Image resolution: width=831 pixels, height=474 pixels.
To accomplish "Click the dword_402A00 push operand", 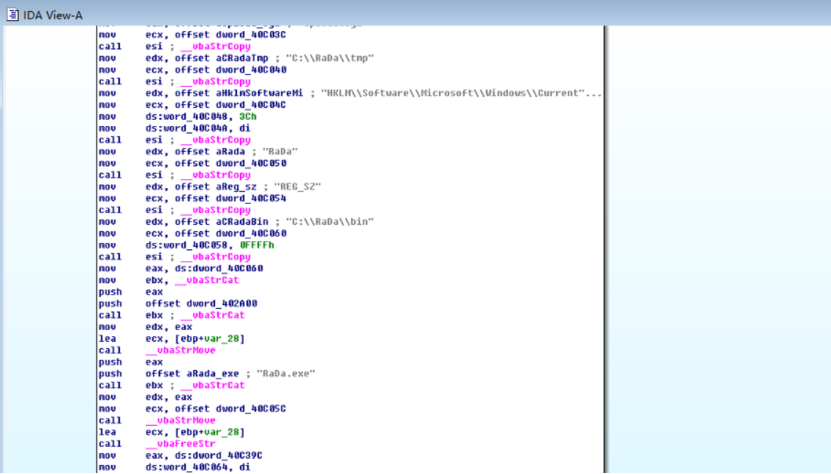I will click(x=222, y=303).
